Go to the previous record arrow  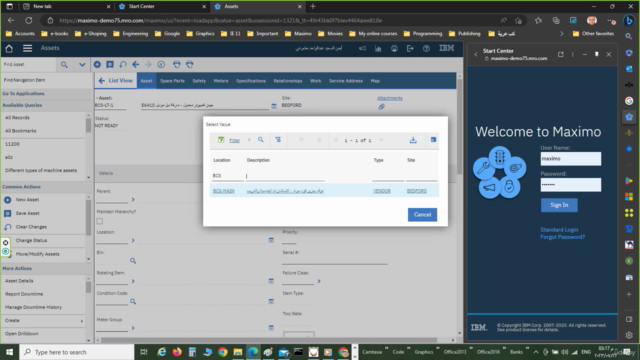click(x=136, y=64)
